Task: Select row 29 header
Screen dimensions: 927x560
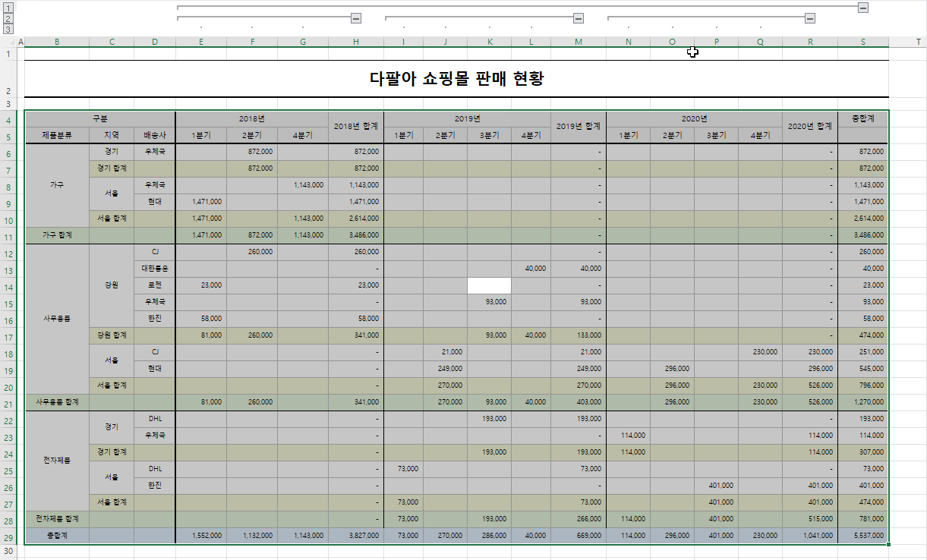Action: [8, 535]
